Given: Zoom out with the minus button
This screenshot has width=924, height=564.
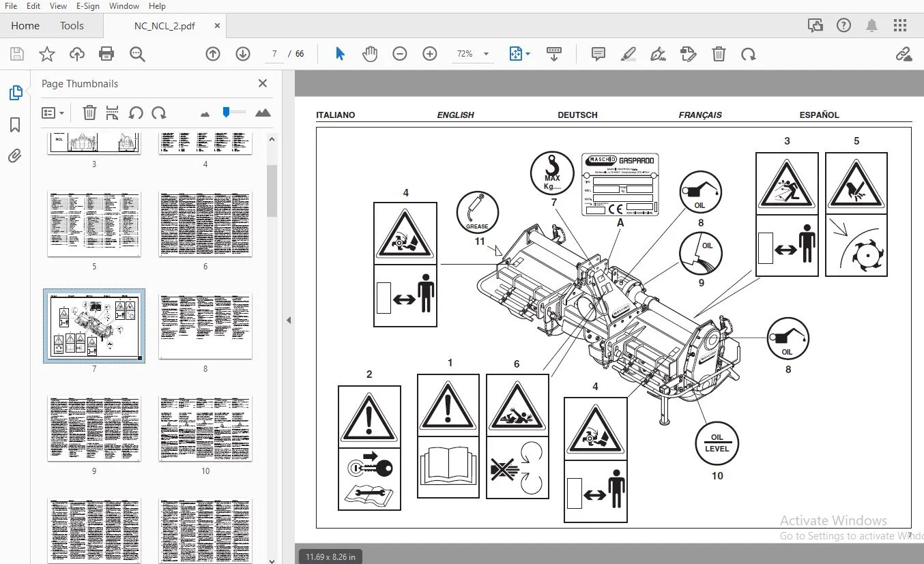Looking at the screenshot, I should [400, 54].
